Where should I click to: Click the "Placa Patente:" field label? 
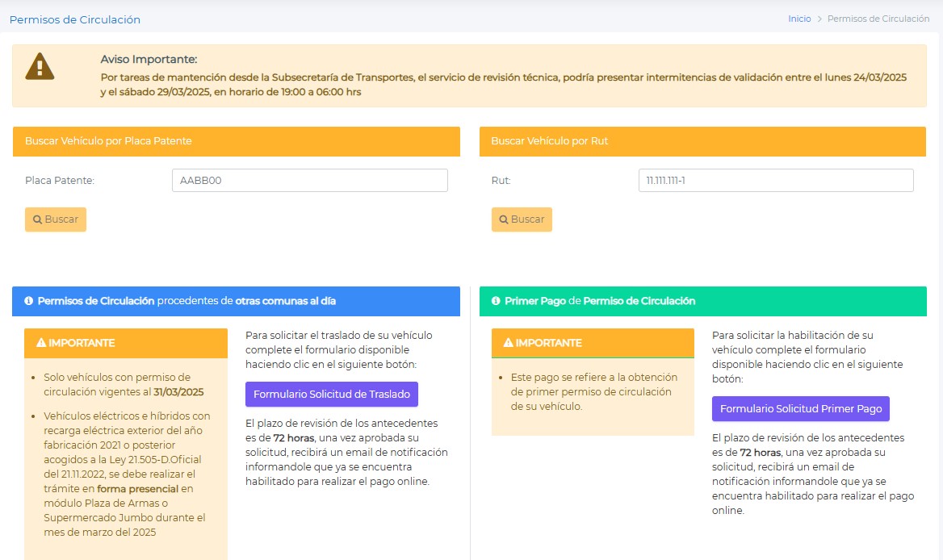tap(60, 181)
